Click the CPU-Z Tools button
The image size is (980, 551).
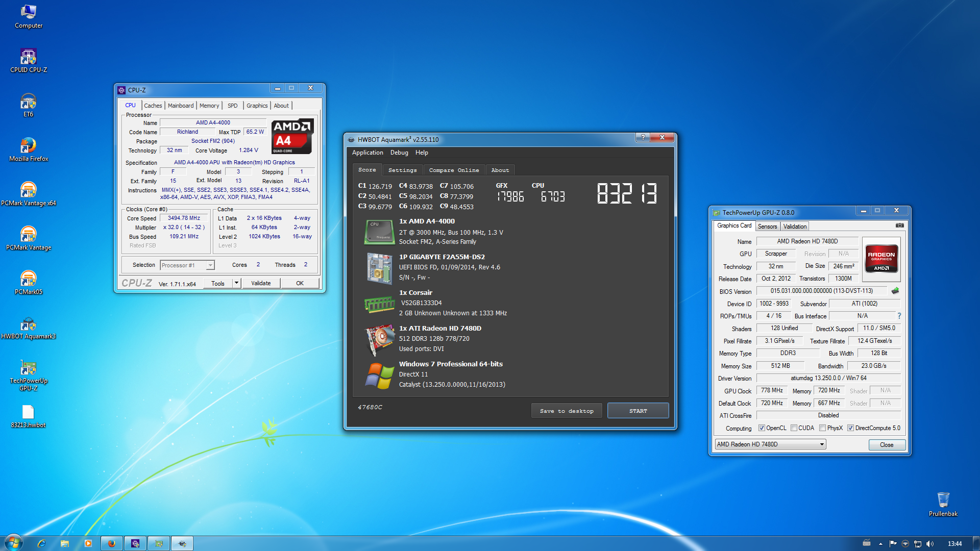(218, 283)
